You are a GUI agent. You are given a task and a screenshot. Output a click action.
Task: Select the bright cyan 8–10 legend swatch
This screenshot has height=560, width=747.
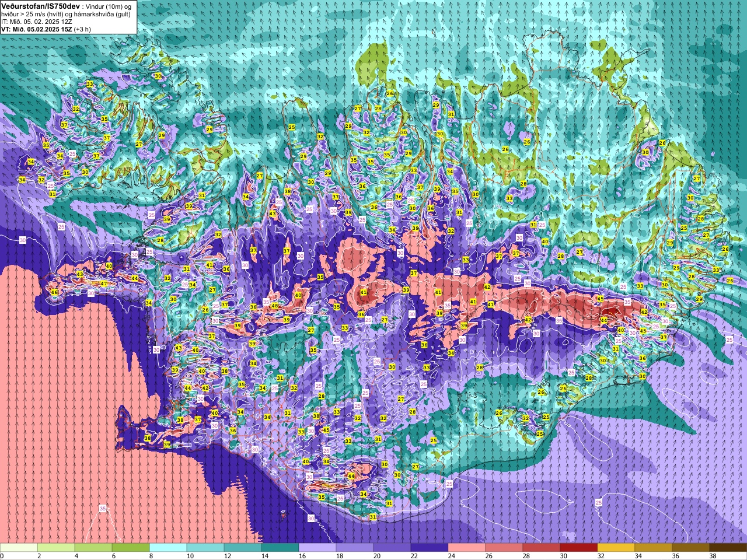click(168, 548)
